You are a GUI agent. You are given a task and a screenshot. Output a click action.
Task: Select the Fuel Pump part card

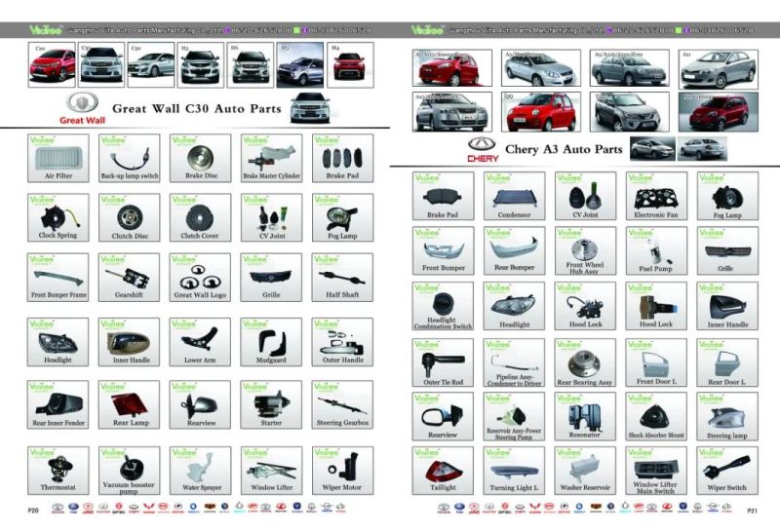coord(656,250)
